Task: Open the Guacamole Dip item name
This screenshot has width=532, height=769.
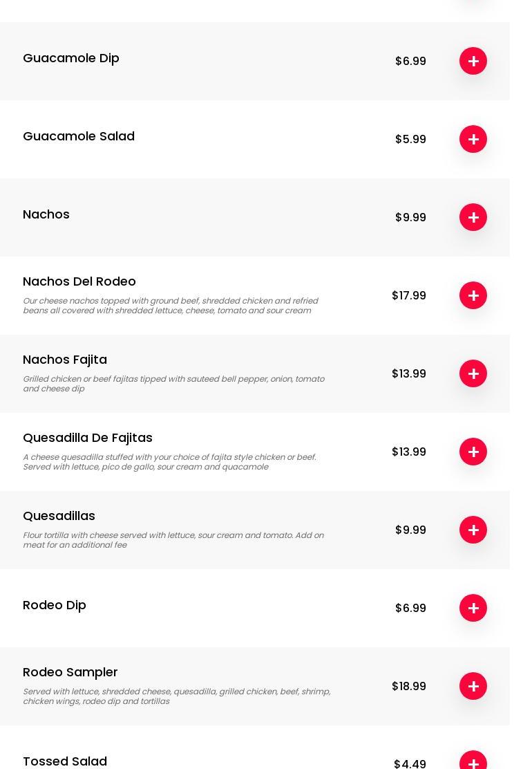Action: click(x=71, y=58)
